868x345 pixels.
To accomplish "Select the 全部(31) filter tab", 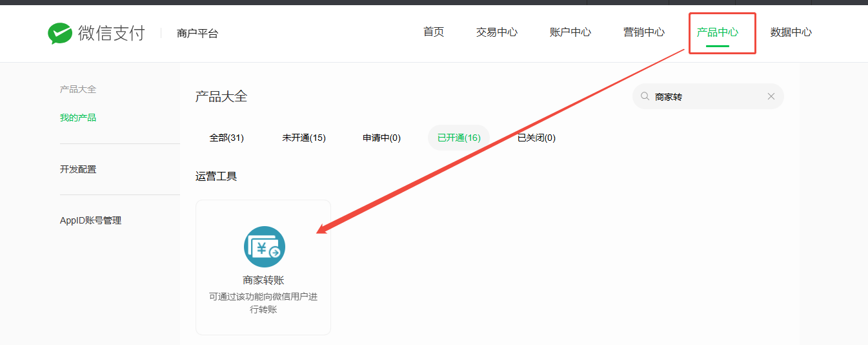I will 227,138.
